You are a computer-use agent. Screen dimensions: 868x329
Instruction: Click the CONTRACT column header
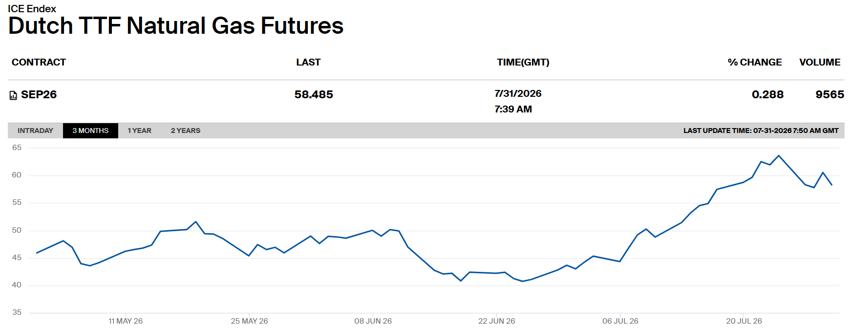pyautogui.click(x=39, y=62)
